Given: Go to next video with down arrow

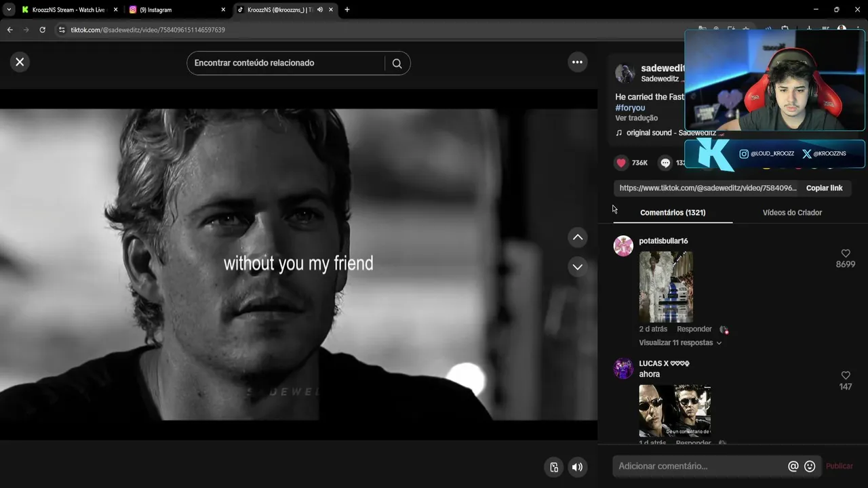Looking at the screenshot, I should (577, 266).
